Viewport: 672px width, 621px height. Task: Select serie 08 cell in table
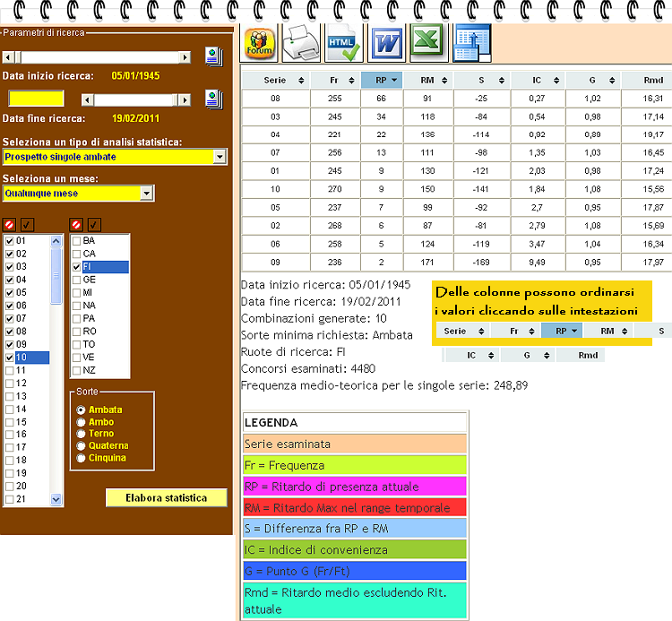[276, 99]
